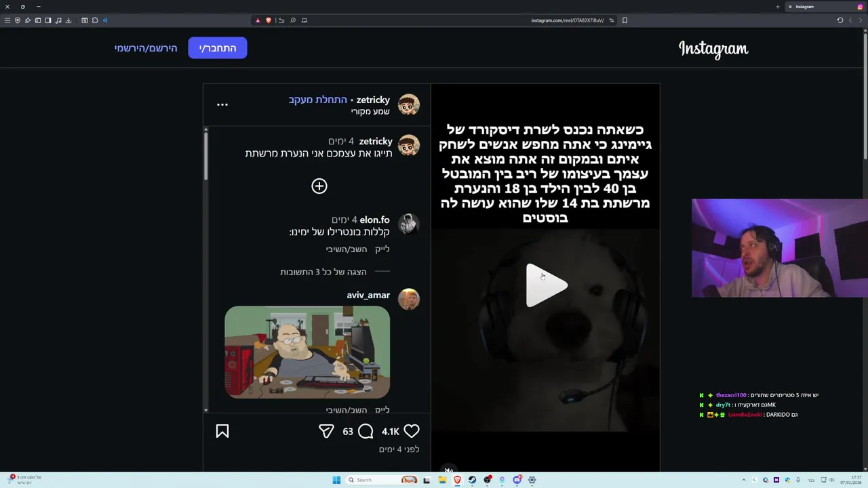This screenshot has width=868, height=488.
Task: Click the comments panel scrollbar thumb
Action: coord(205,156)
